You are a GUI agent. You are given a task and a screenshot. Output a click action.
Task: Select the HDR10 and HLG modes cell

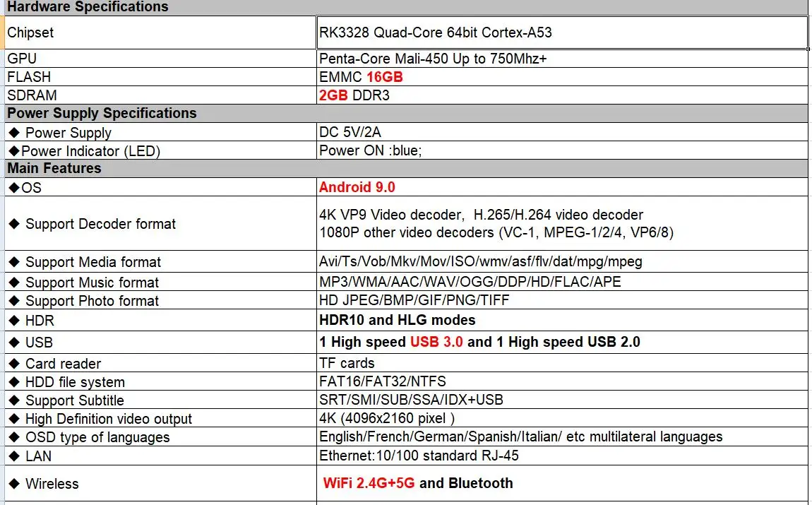click(x=562, y=320)
